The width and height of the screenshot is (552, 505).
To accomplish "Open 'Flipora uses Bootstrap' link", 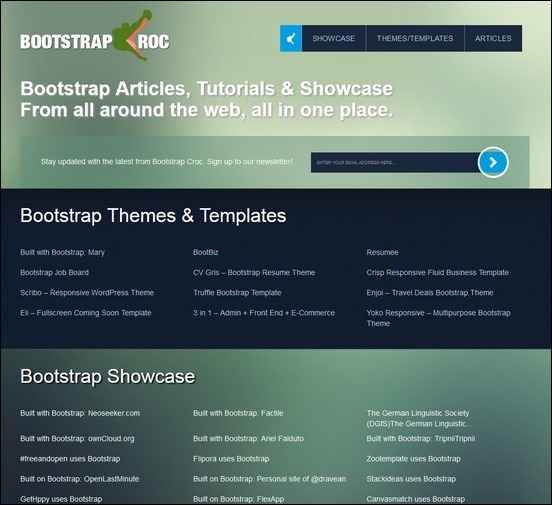I will click(x=231, y=459).
